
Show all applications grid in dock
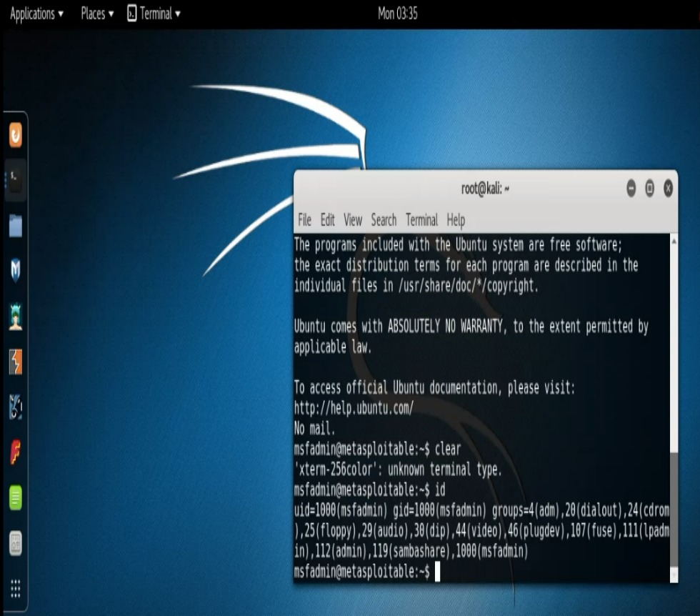[x=16, y=588]
